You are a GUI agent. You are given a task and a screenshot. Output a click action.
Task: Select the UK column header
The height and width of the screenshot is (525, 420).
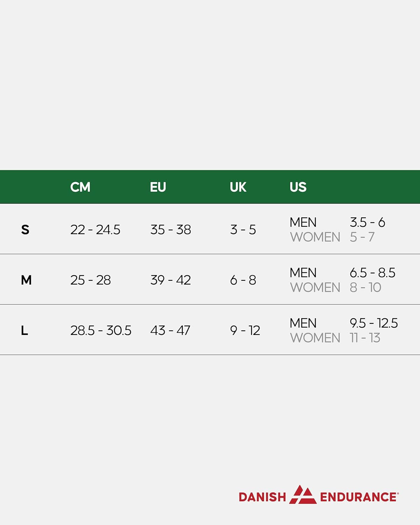pyautogui.click(x=238, y=187)
